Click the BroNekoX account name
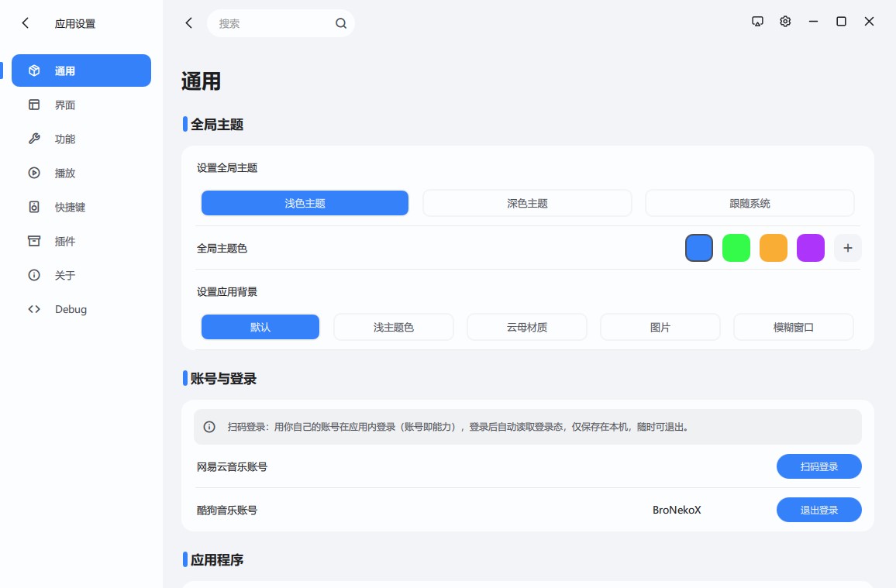 coord(677,510)
